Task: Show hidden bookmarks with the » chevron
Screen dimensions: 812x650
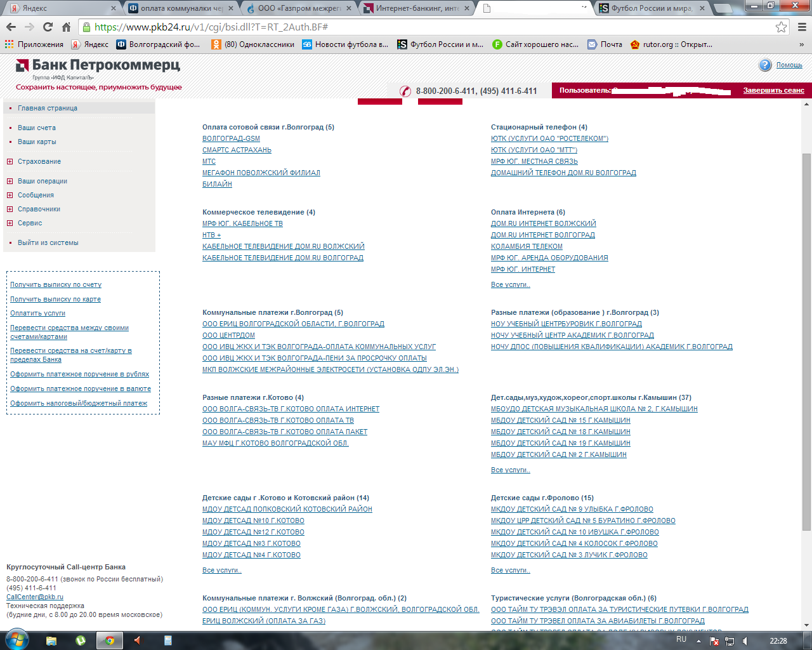Action: pos(801,44)
